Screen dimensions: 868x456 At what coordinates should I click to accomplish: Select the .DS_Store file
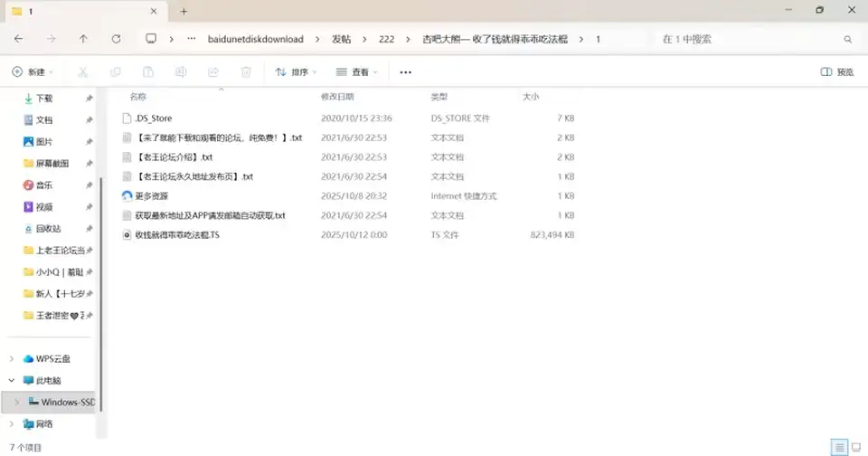tap(154, 119)
